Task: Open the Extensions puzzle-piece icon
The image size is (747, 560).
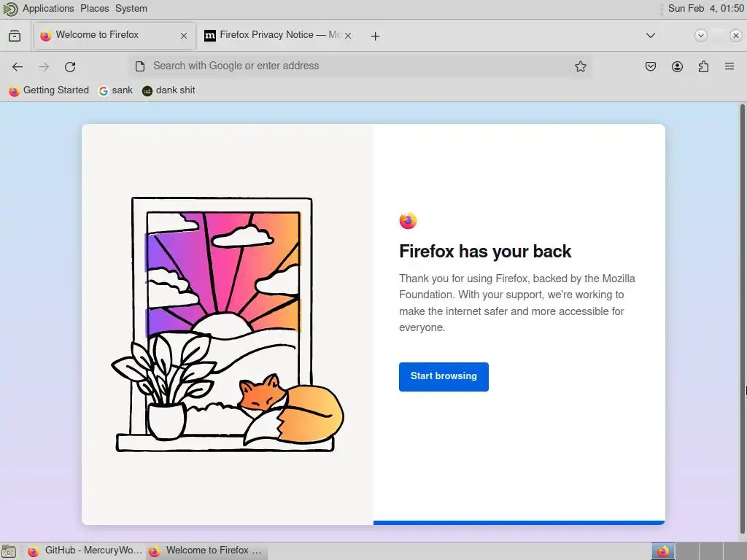Action: 703,66
